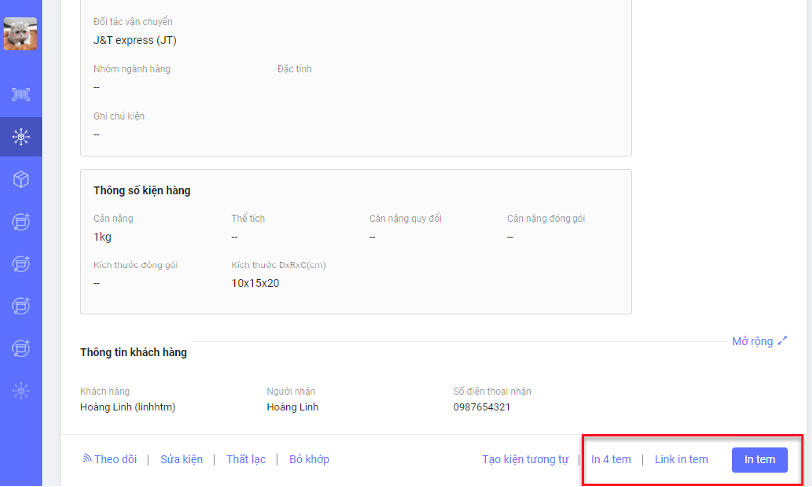Select sidebar icon directly below the box icon
812x487 pixels.
21,221
